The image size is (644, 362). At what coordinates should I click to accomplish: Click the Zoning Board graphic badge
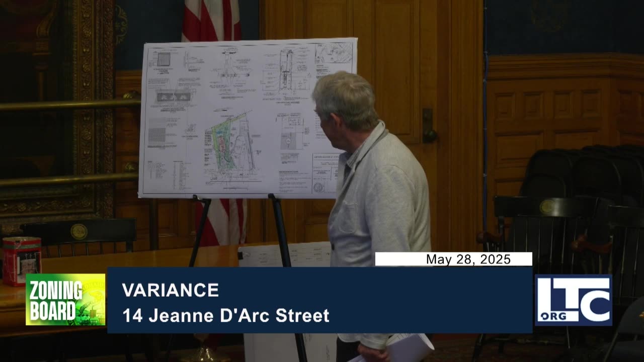[x=65, y=300]
